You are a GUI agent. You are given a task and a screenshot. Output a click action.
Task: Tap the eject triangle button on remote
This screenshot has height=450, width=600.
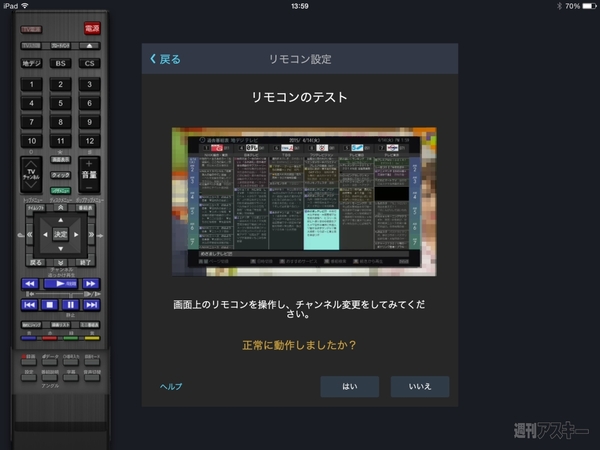[89, 46]
